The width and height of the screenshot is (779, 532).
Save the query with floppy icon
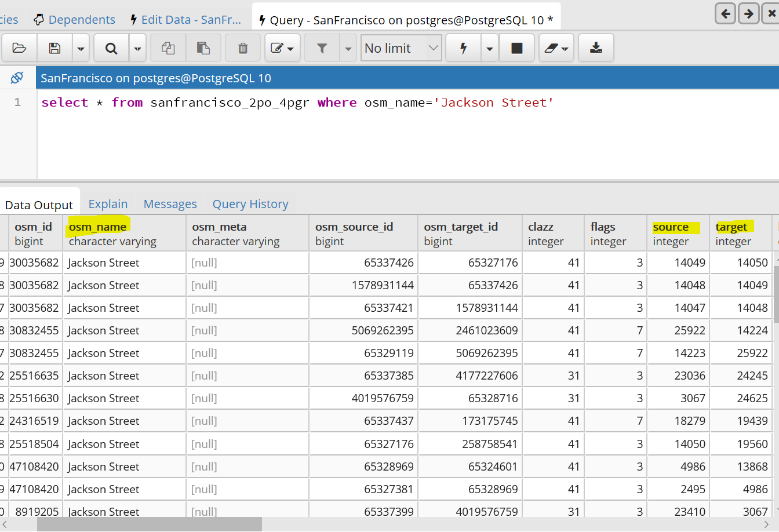(54, 48)
